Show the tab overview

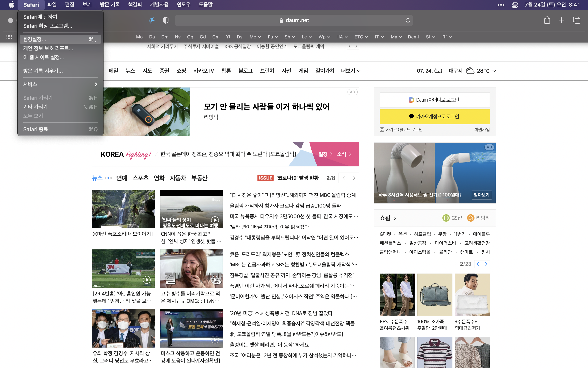coord(577,20)
